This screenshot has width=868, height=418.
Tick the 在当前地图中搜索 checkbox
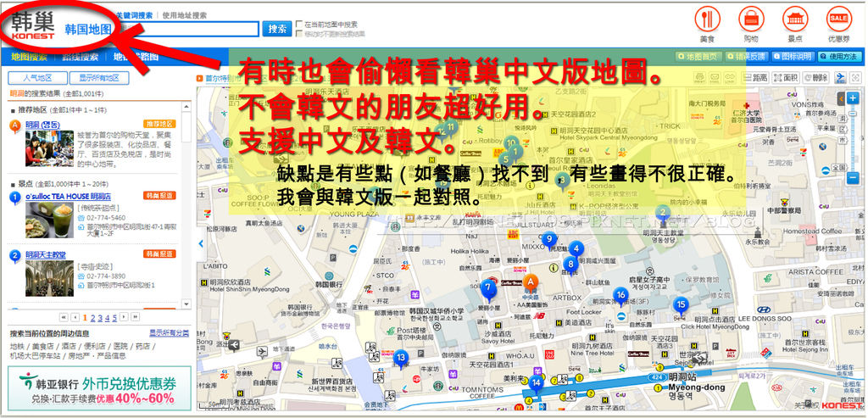coord(299,25)
